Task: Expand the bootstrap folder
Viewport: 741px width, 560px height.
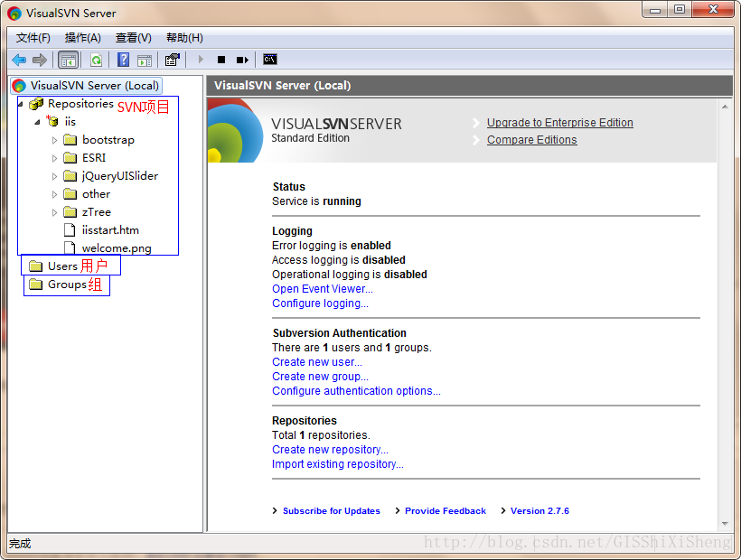Action: pos(54,140)
